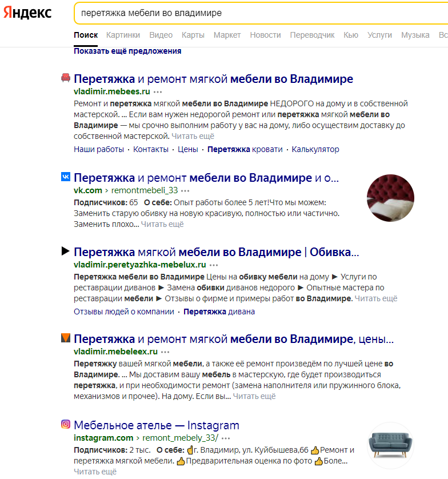Image resolution: width=448 pixels, height=479 pixels.
Task: Click the round red upholstery thumbnail
Action: 390,198
